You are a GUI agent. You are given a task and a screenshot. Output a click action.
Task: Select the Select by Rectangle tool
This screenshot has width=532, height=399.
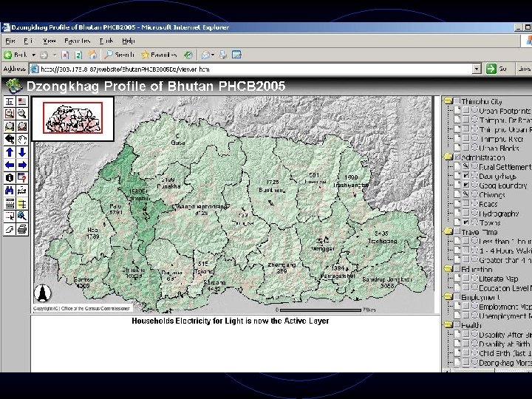coord(10,216)
